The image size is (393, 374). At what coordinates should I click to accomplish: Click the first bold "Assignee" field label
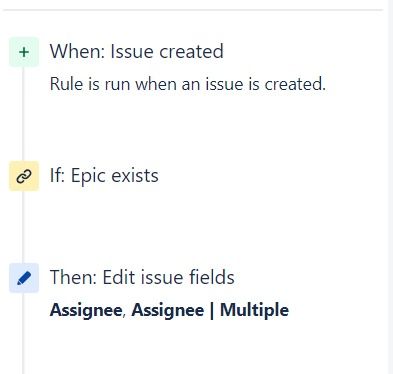[86, 310]
